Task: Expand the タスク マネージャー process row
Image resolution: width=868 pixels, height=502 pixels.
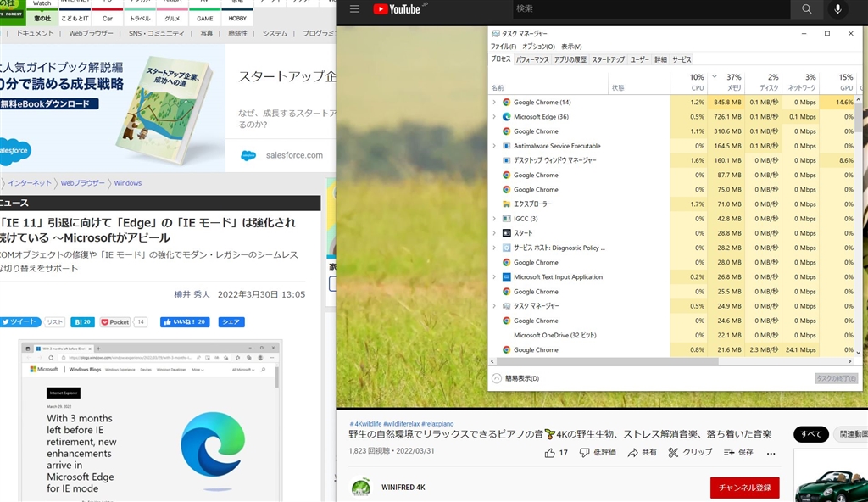Action: [x=494, y=306]
